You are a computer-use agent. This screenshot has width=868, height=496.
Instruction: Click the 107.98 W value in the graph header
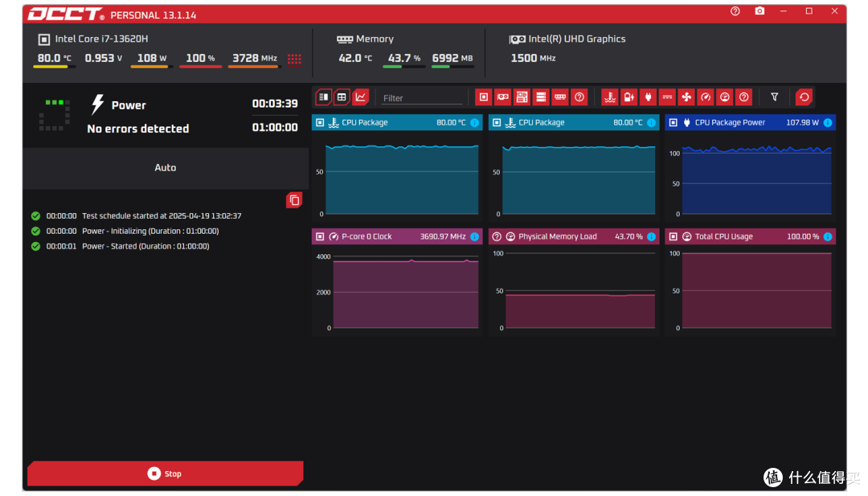pyautogui.click(x=802, y=122)
